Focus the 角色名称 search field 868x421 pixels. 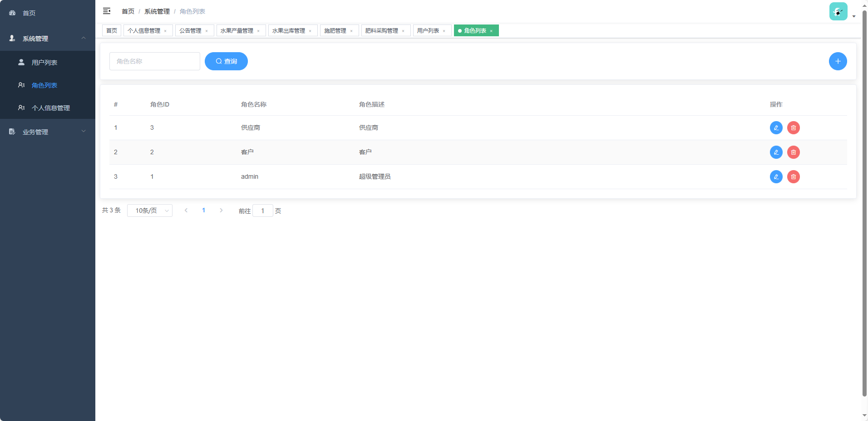coord(154,61)
